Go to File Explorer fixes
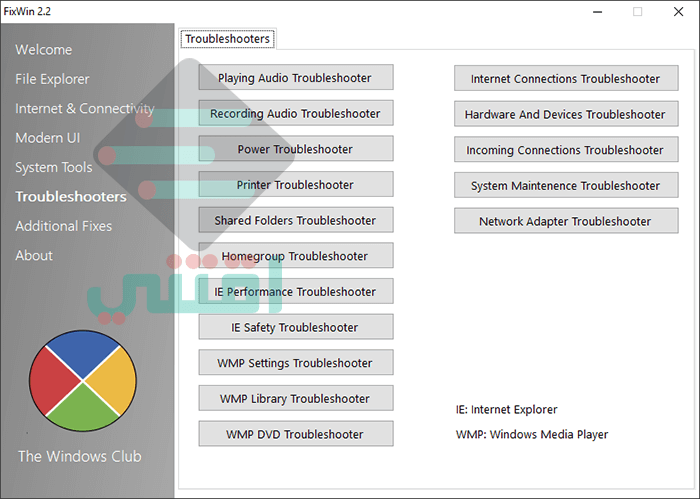Image resolution: width=700 pixels, height=499 pixels. click(x=52, y=79)
